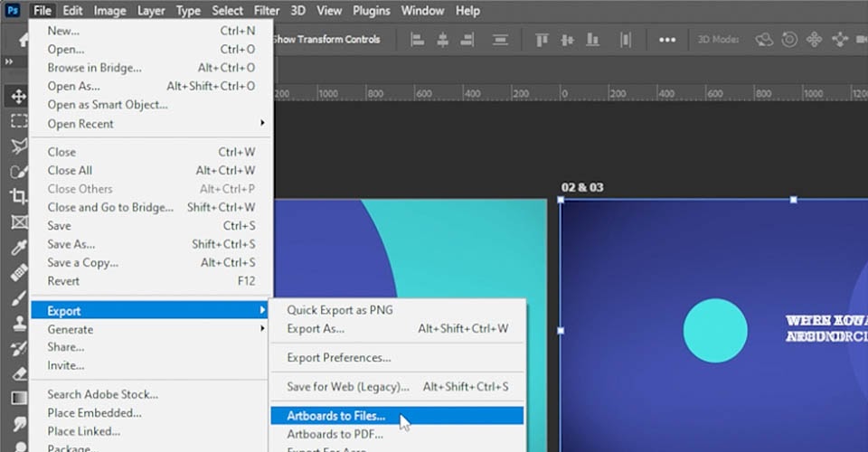The image size is (868, 452).
Task: Select the Eyedropper tool
Action: 19,247
